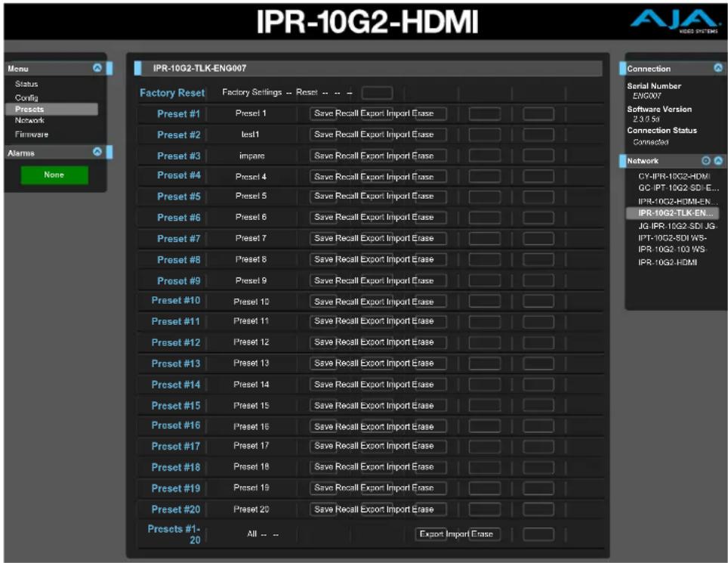Recall Preset #7
This screenshot has width=728, height=563.
tap(347, 238)
